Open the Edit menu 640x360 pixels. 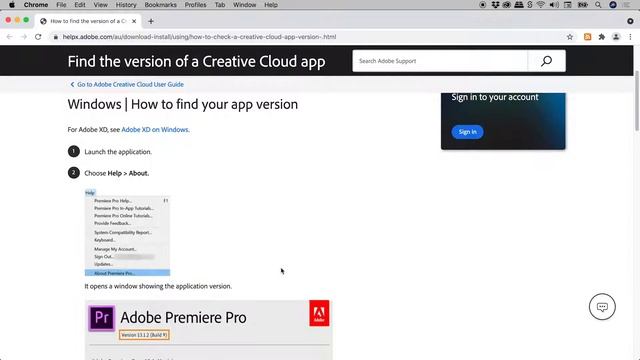[80, 5]
